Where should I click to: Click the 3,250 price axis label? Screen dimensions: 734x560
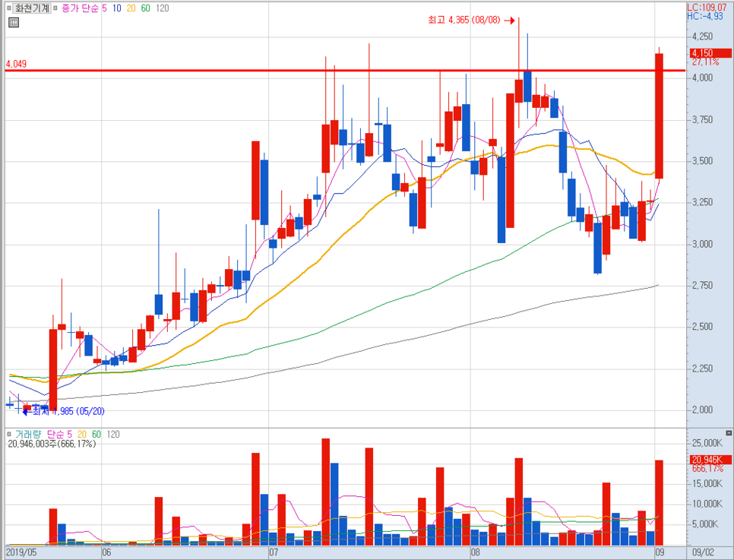[x=702, y=202]
